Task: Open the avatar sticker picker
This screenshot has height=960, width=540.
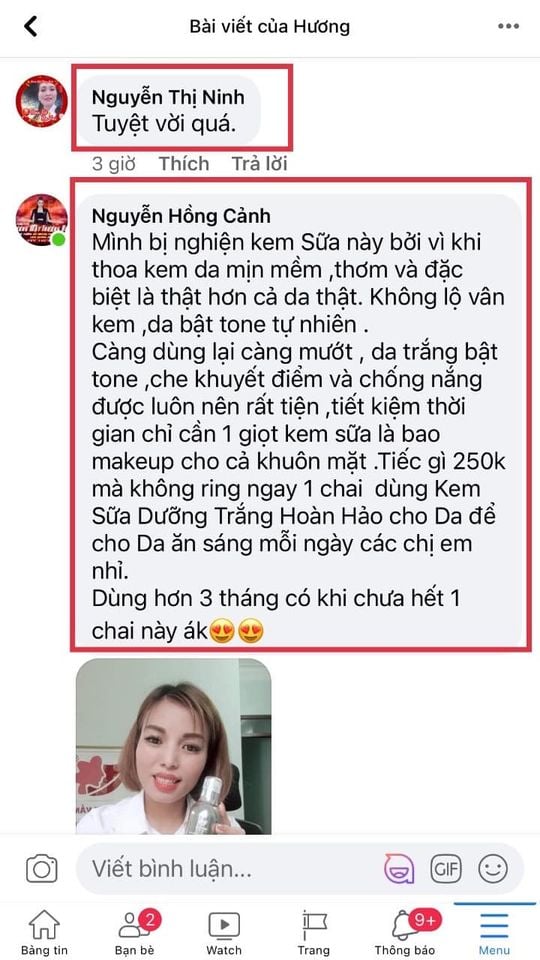Action: coord(399,868)
